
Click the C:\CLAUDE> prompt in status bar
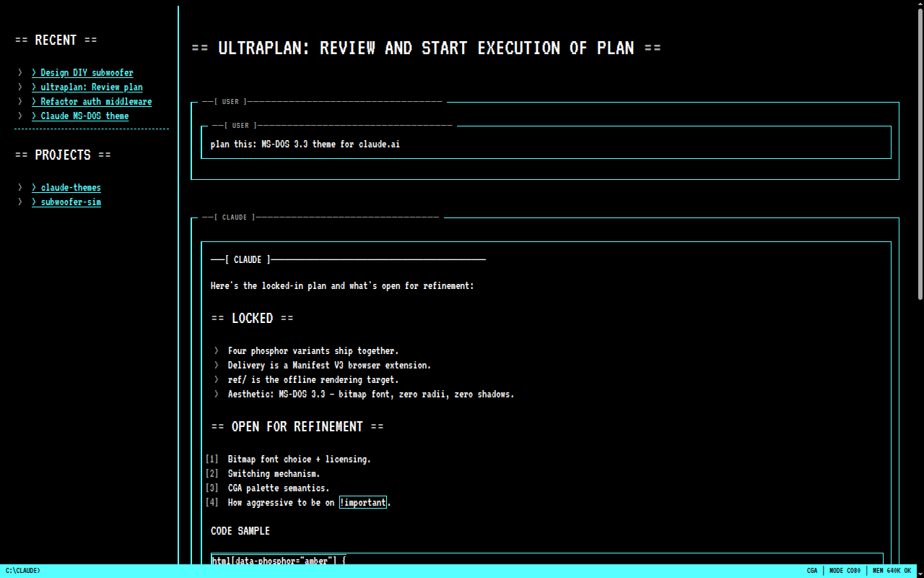[23, 571]
